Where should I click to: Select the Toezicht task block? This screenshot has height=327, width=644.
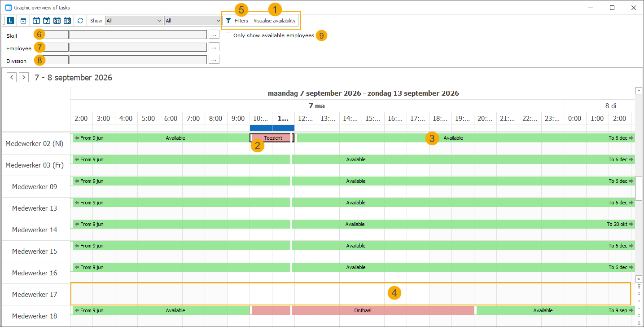(x=272, y=138)
